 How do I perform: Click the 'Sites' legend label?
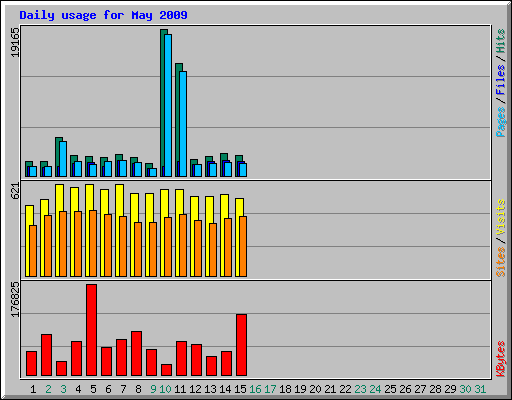[501, 262]
